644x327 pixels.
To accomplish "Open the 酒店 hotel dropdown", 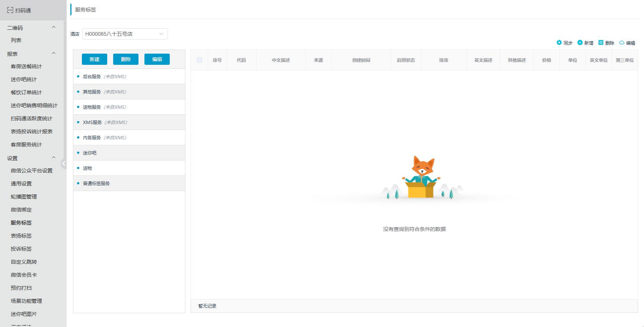I will coord(125,34).
